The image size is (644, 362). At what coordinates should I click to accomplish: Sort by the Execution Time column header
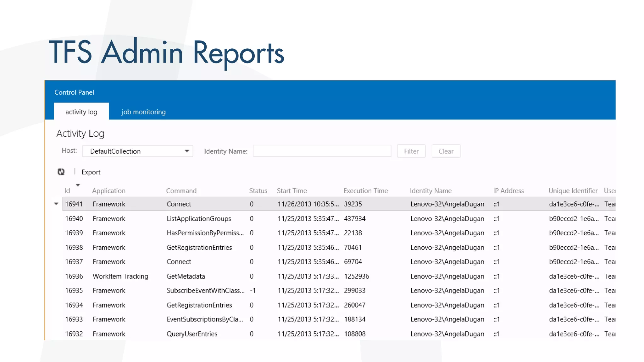pyautogui.click(x=365, y=191)
